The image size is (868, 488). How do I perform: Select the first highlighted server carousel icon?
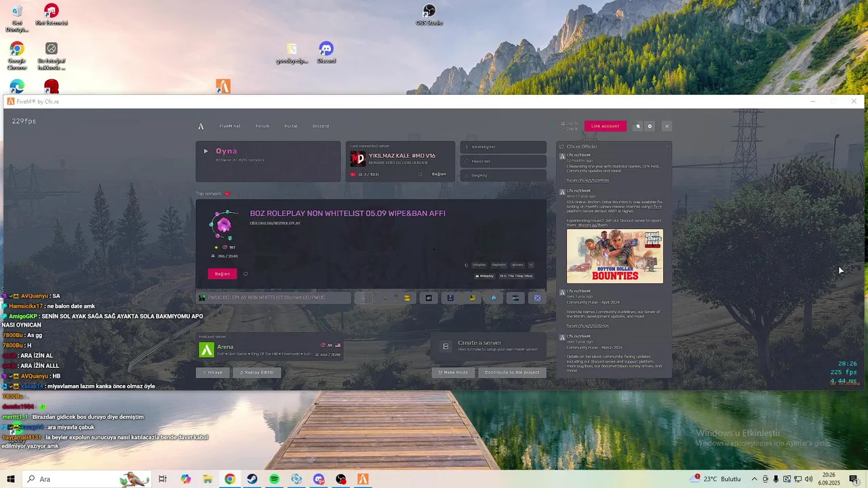coord(363,298)
